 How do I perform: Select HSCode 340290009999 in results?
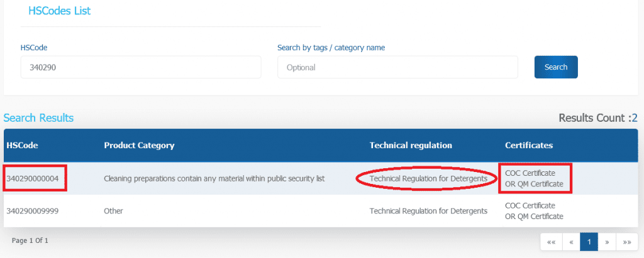33,211
